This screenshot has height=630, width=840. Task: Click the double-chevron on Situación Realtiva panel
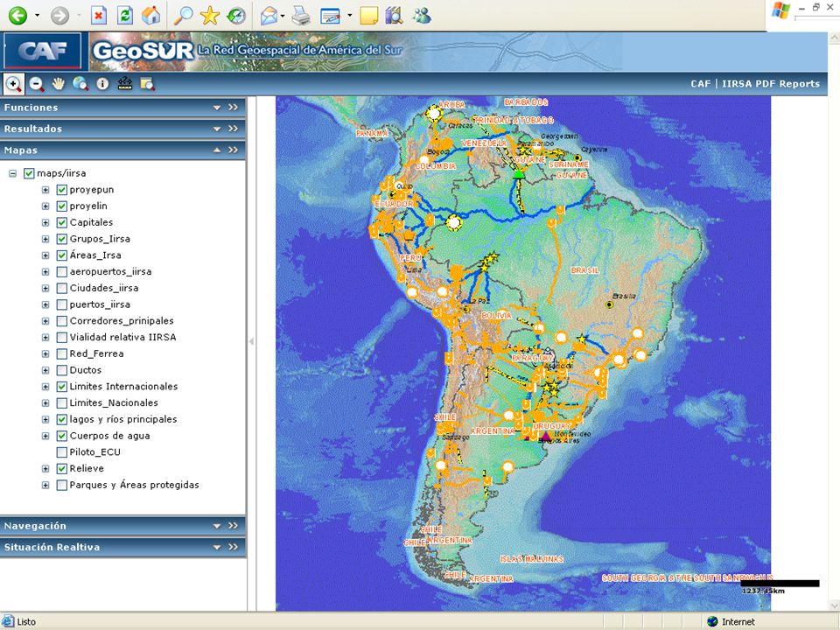point(233,547)
